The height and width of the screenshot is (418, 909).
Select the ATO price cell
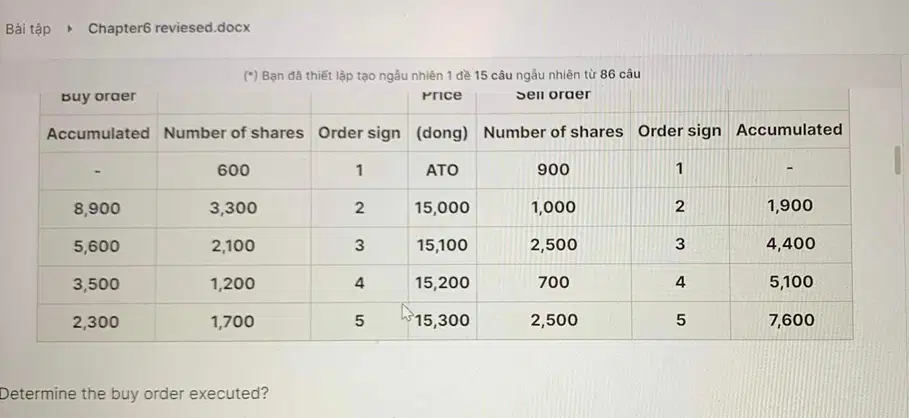[442, 170]
